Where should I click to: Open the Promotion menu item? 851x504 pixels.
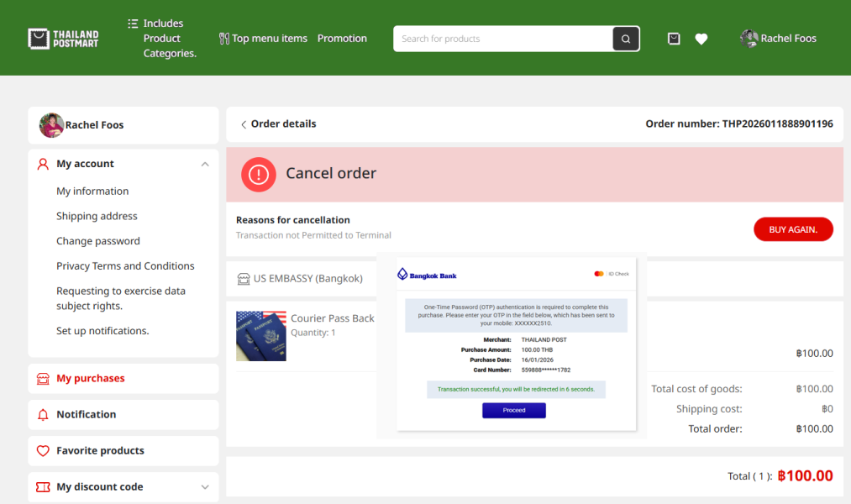342,39
